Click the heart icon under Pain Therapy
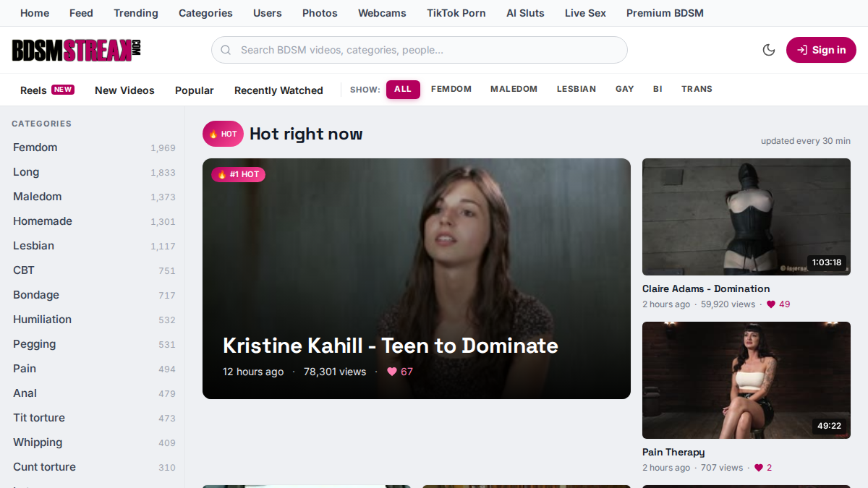Image resolution: width=868 pixels, height=488 pixels. 759,468
